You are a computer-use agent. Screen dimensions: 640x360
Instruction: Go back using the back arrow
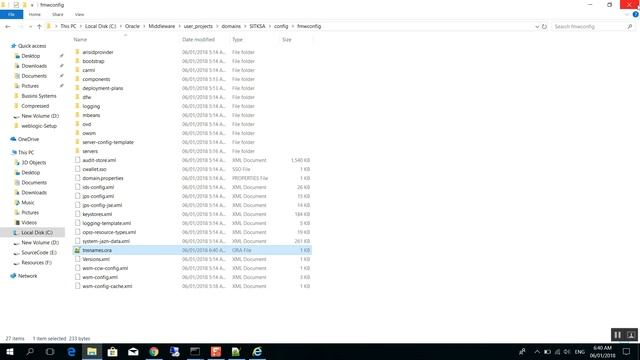pyautogui.click(x=8, y=27)
